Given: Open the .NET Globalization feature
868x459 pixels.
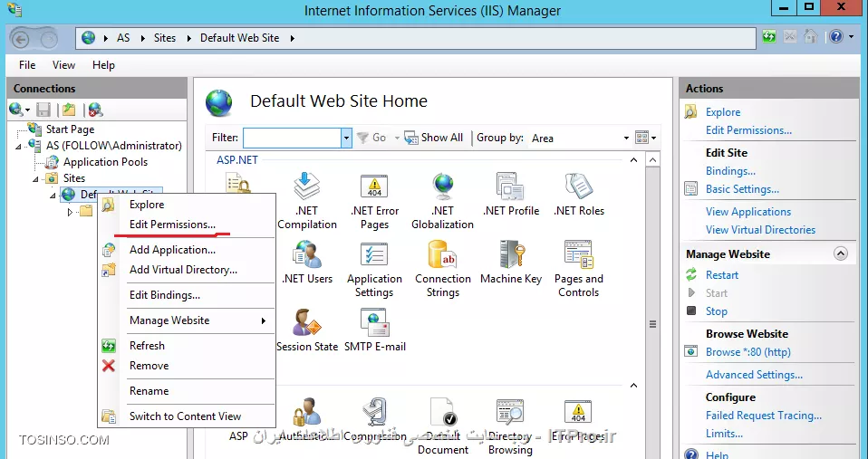Looking at the screenshot, I should click(442, 201).
